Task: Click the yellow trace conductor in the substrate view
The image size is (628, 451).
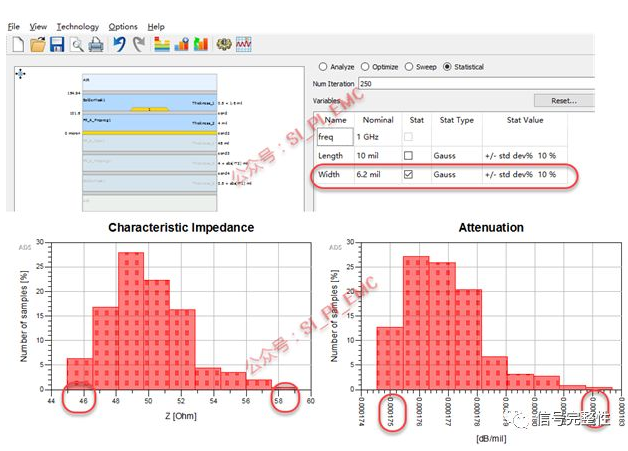Action: point(149,109)
